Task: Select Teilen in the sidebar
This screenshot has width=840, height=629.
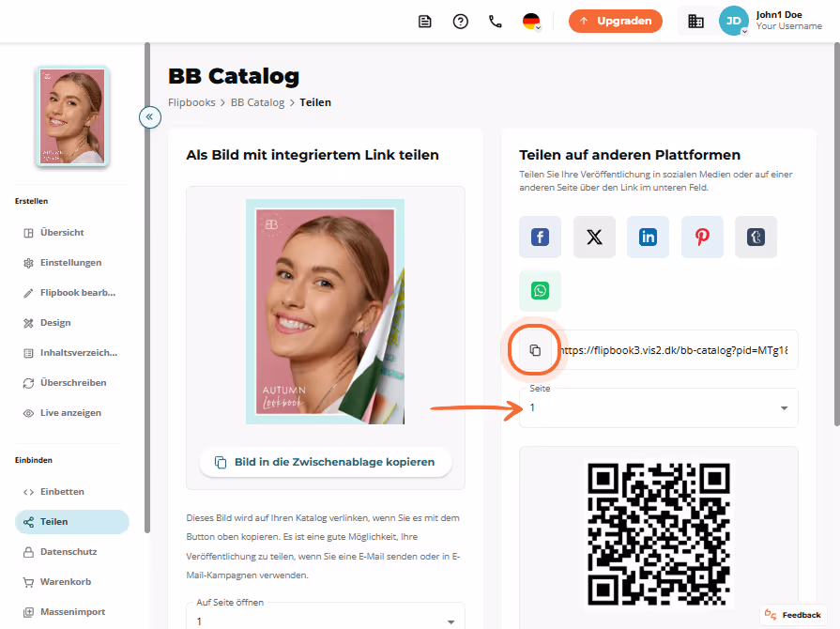Action: pos(72,521)
